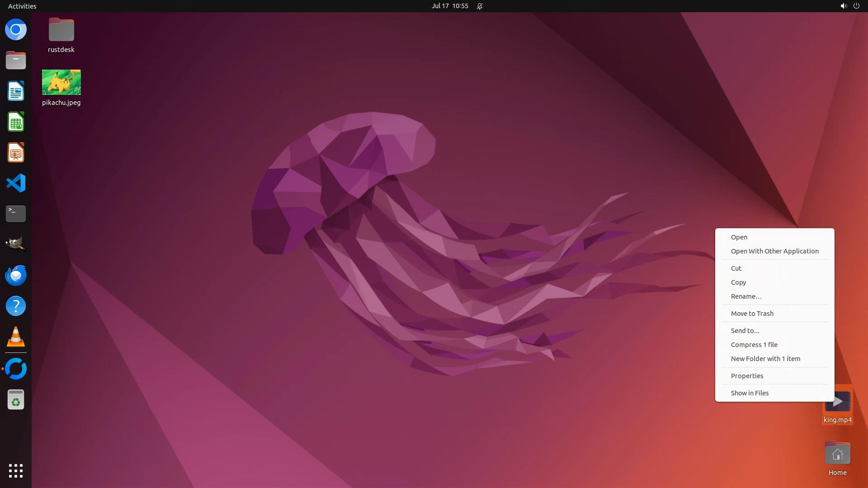This screenshot has width=868, height=488.
Task: Open the Trash icon in dock
Action: point(16,400)
